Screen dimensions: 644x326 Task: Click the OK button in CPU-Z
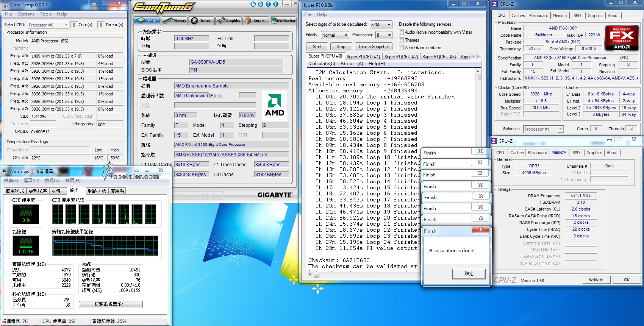tap(627, 280)
